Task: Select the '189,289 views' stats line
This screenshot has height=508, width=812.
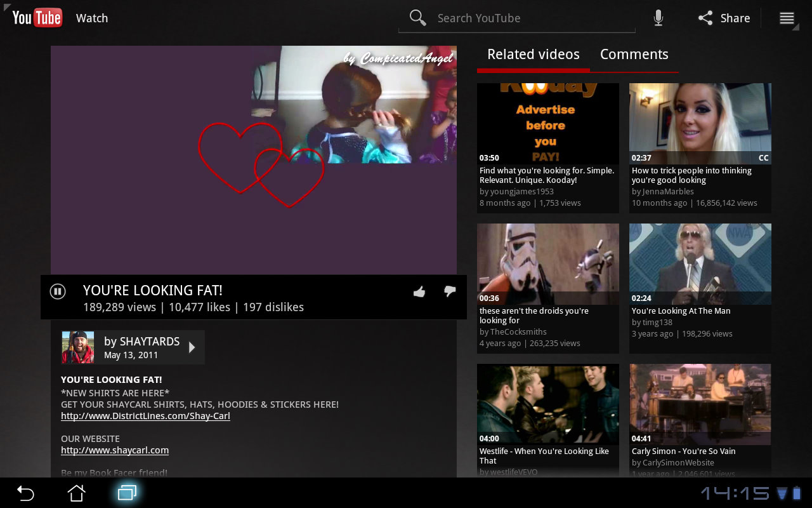Action: tap(193, 307)
